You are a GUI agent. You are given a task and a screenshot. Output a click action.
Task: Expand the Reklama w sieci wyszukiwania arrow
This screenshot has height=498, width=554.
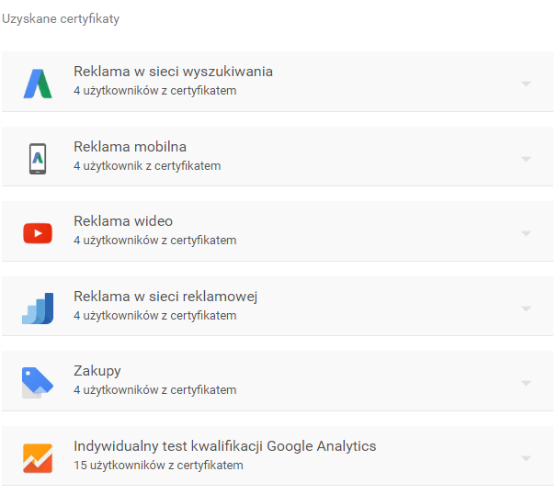click(x=526, y=84)
